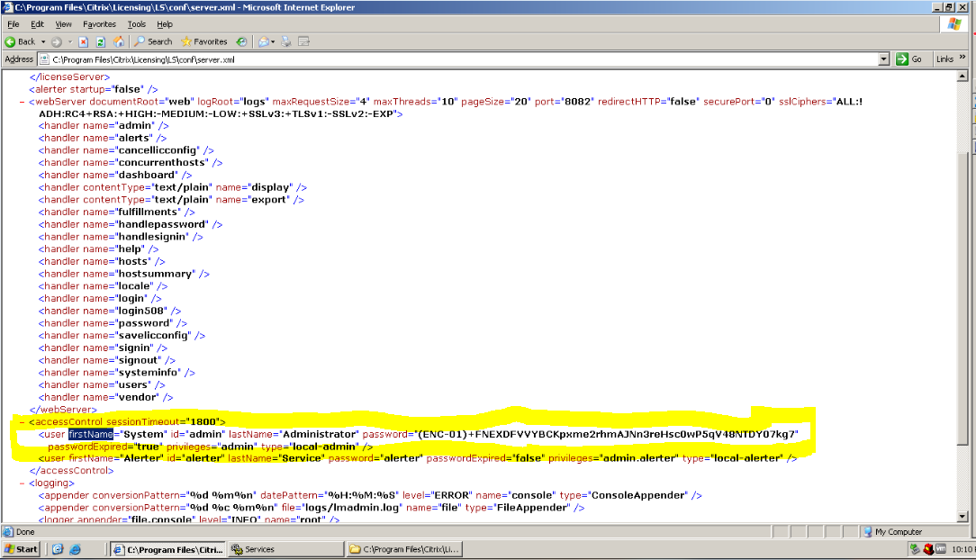The image size is (976, 560).
Task: Open the Edit menu
Action: tap(37, 24)
